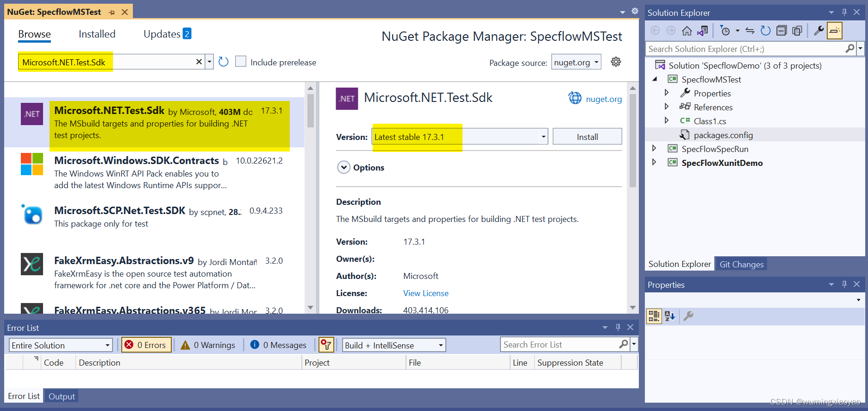Select Solution 'SpecflowDemo' root node
Image resolution: width=868 pixels, height=411 pixels.
pyautogui.click(x=745, y=65)
